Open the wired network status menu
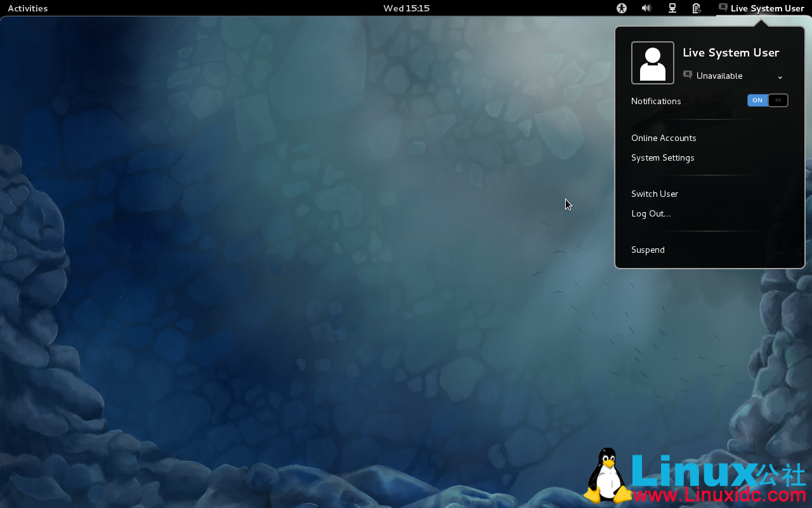 672,8
